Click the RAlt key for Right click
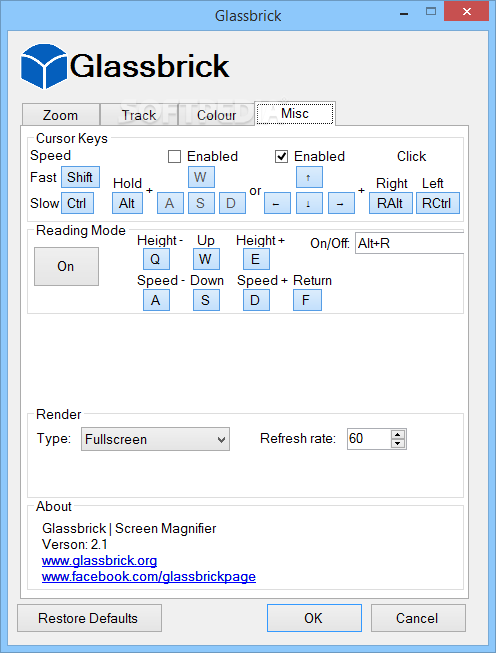 [x=391, y=203]
